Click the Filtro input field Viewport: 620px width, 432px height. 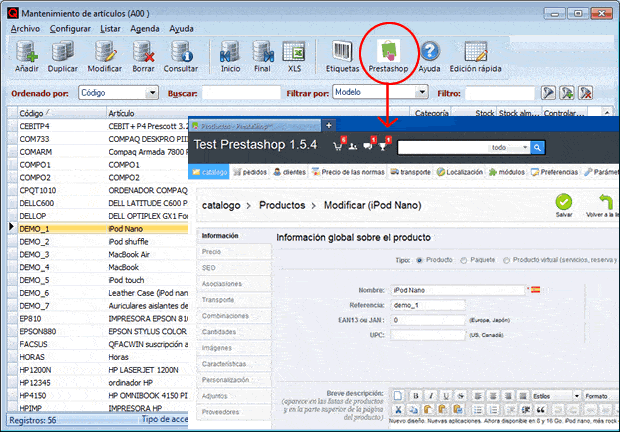tap(500, 93)
